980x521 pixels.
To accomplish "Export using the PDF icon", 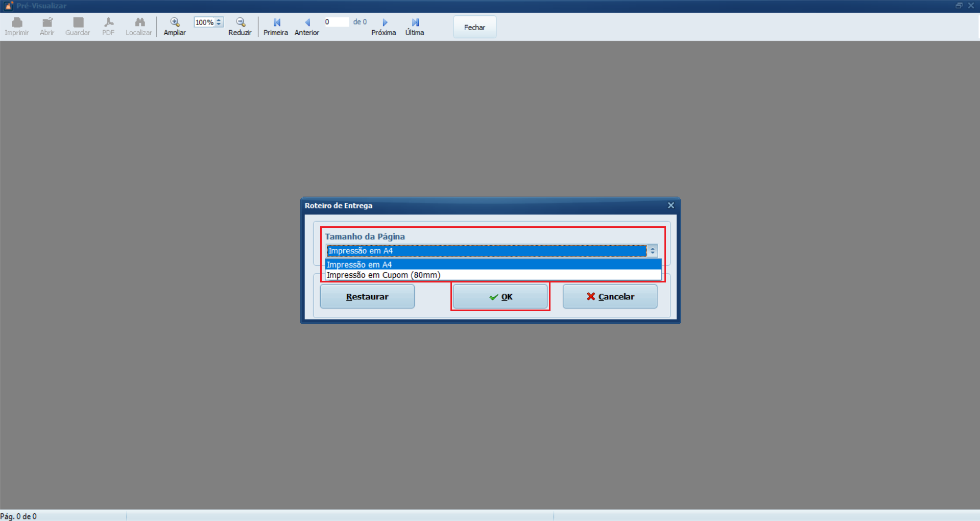I will click(108, 22).
